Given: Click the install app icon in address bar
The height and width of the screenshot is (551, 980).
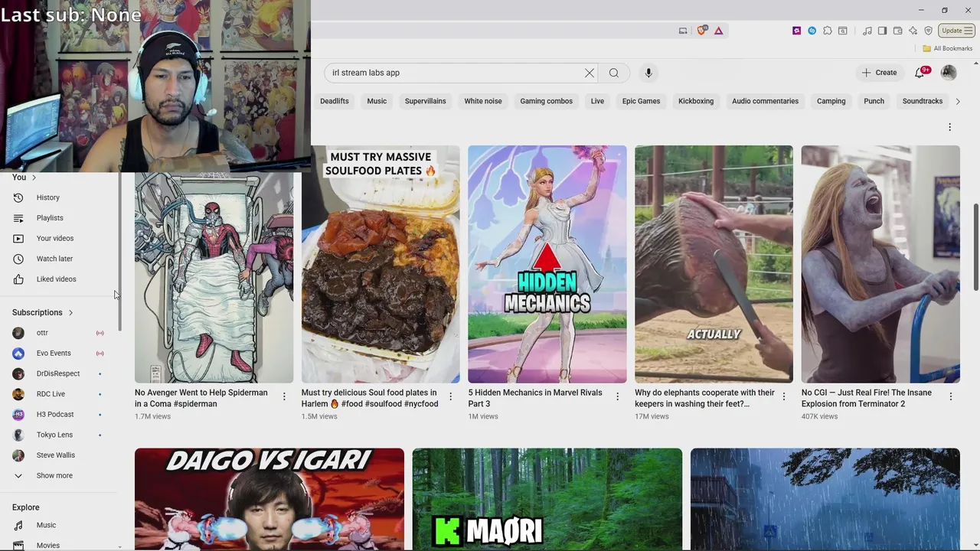Looking at the screenshot, I should tap(683, 31).
